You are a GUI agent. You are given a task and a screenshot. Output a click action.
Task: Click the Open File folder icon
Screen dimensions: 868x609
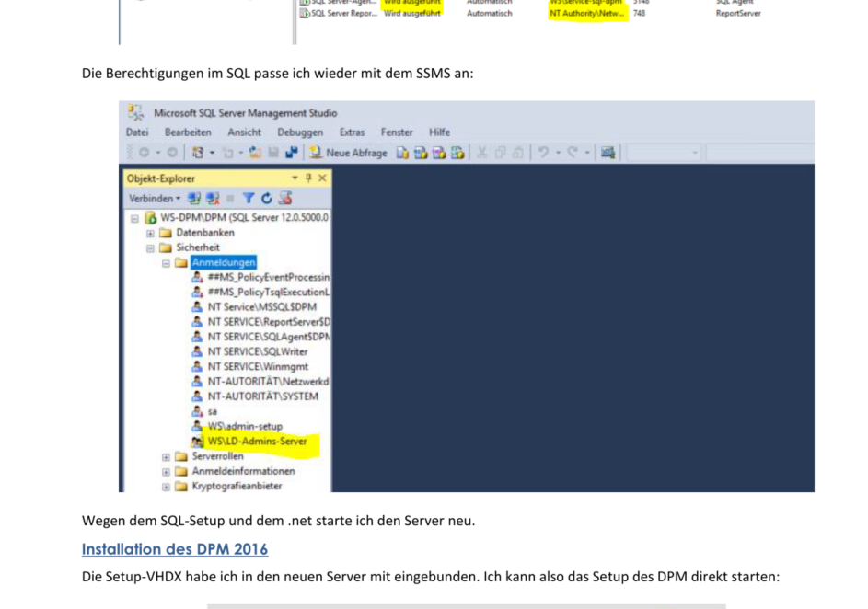[x=255, y=153]
